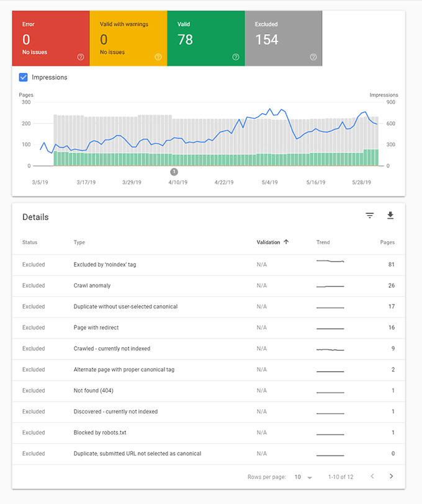Select the Valid with warnings tab

click(x=128, y=38)
